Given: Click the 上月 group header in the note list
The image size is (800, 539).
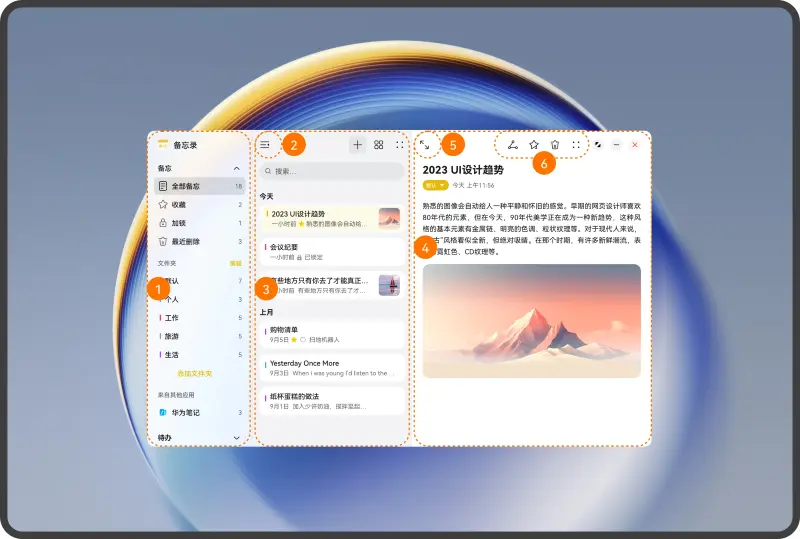Looking at the screenshot, I should coord(266,312).
